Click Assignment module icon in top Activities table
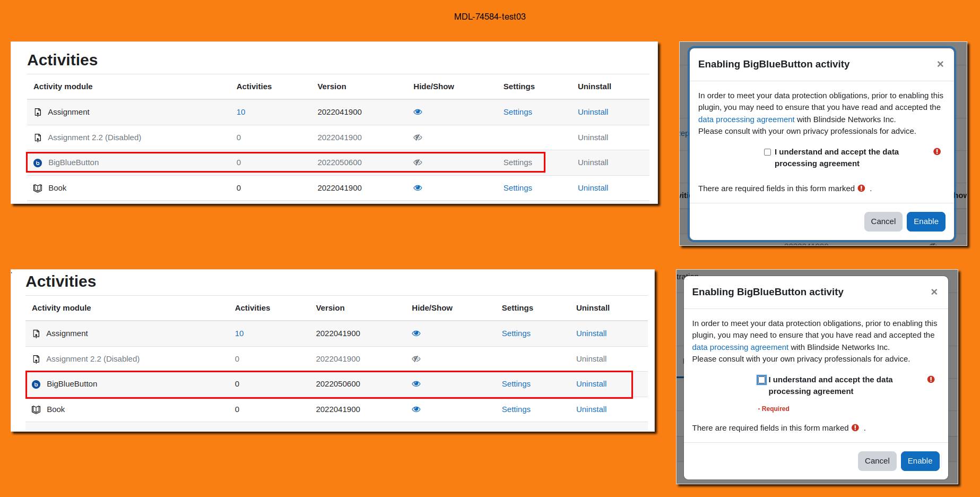This screenshot has width=980, height=497. tap(38, 112)
